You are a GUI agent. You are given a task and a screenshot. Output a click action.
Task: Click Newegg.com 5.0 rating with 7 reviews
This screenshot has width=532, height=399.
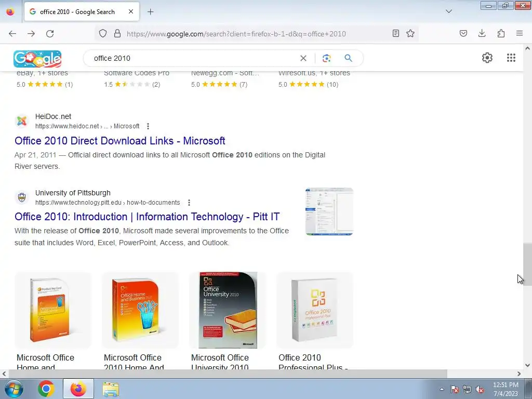point(219,85)
